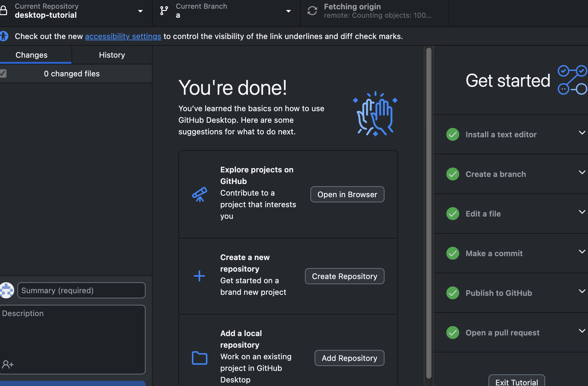Click the 'Explore projects on GitHub' title
Viewport: 588px width, 386px height.
257,175
